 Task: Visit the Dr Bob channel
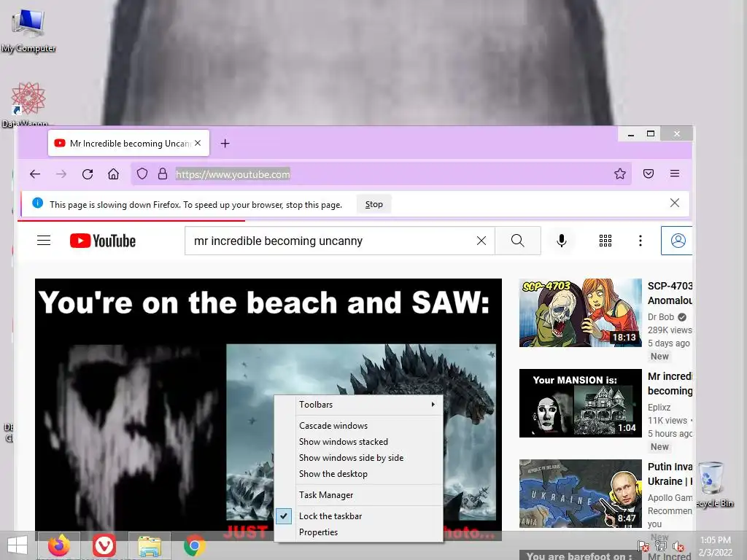661,317
